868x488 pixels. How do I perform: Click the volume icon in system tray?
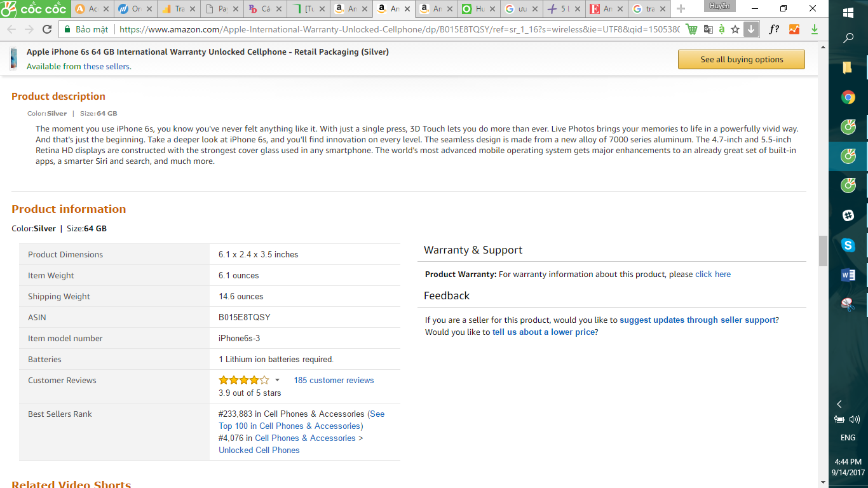(x=855, y=419)
